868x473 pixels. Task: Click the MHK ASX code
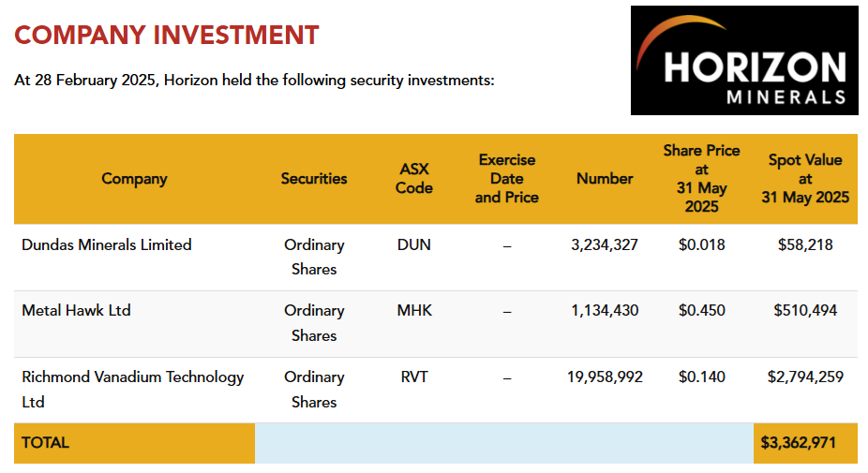(413, 310)
